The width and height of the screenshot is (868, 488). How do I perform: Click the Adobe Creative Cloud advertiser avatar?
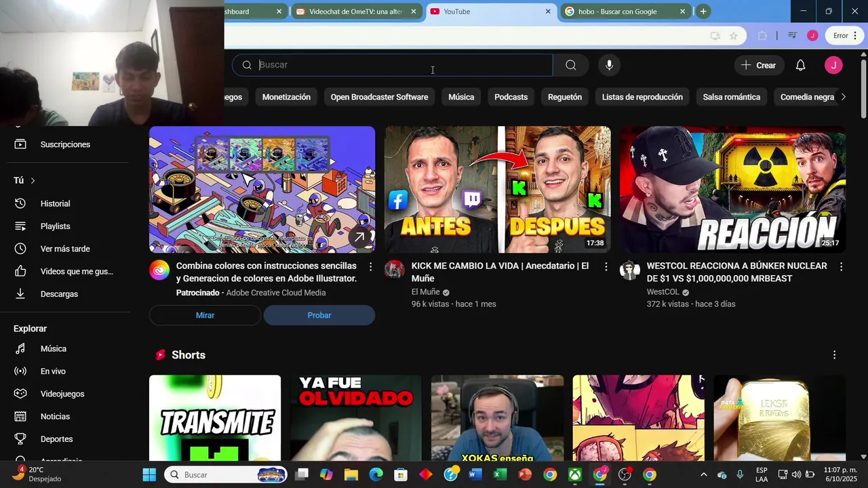[159, 270]
